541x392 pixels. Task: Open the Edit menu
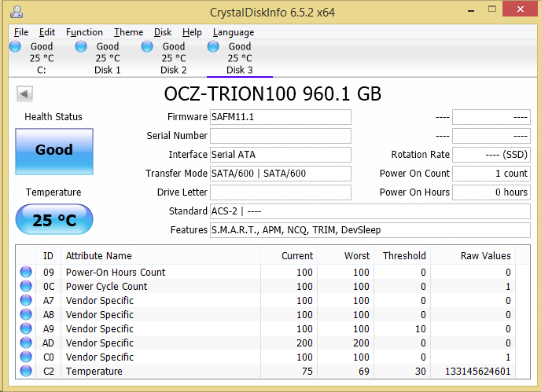[x=47, y=32]
